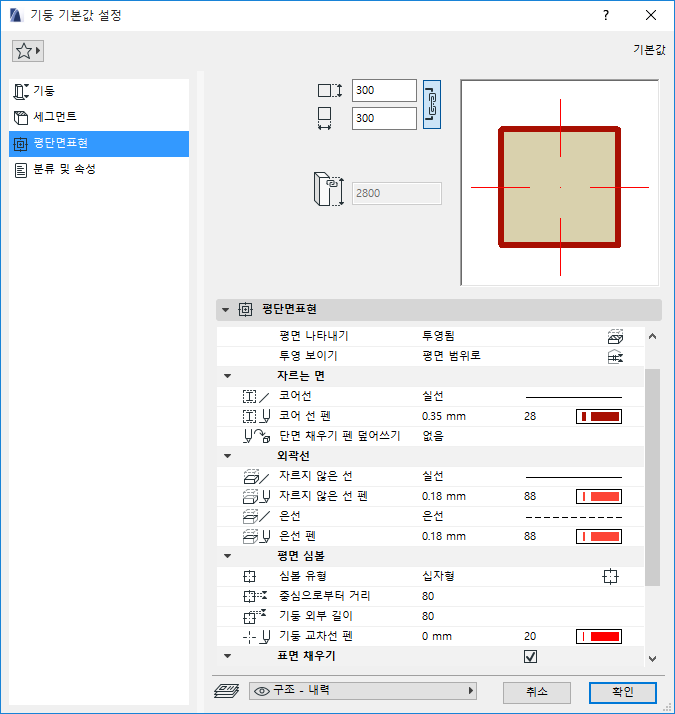The width and height of the screenshot is (675, 714).
Task: Open the 구조 - 내력 layer dropdown
Action: (x=363, y=691)
